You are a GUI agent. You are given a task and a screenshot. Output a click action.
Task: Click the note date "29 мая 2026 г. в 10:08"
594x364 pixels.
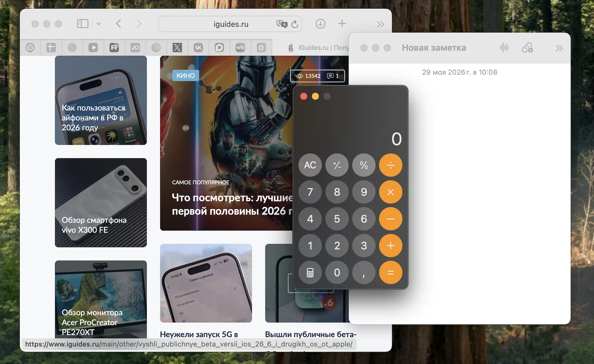click(x=459, y=72)
